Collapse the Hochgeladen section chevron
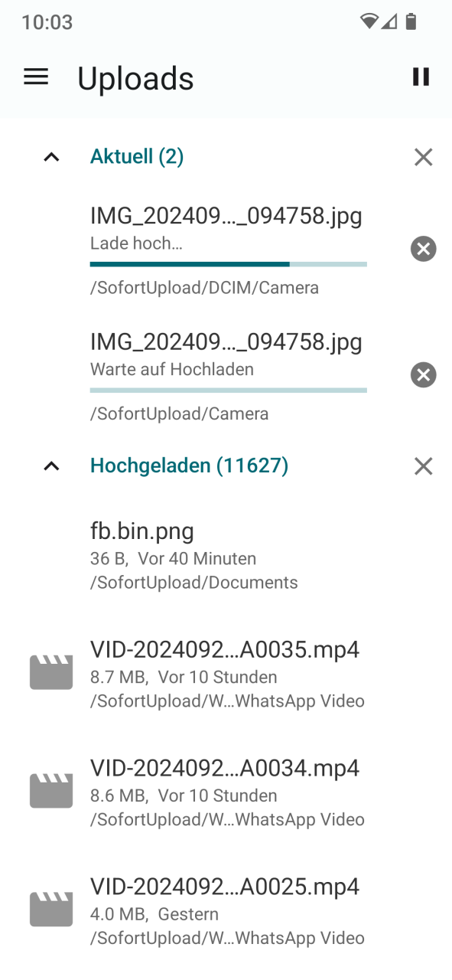The height and width of the screenshot is (980, 452). click(x=51, y=465)
